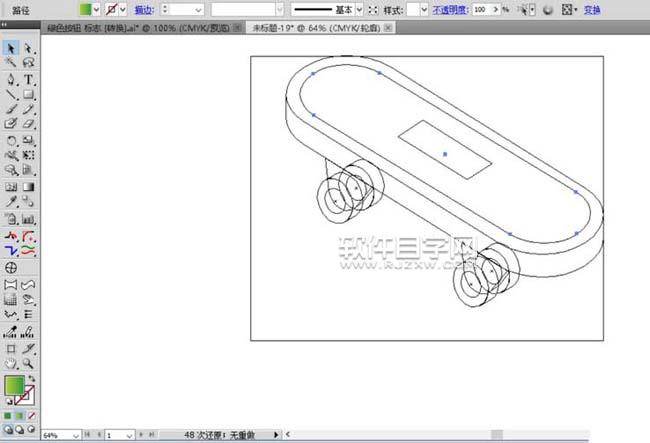Open the artboard number dropdown
650x443 pixels.
(x=129, y=436)
